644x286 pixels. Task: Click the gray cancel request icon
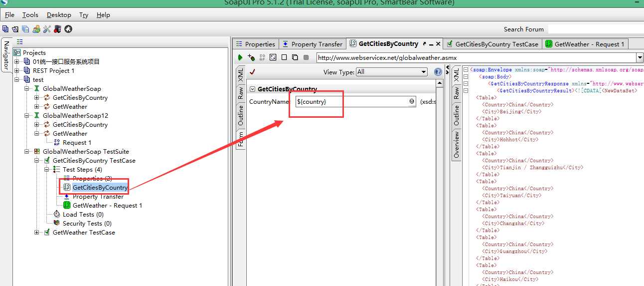306,58
